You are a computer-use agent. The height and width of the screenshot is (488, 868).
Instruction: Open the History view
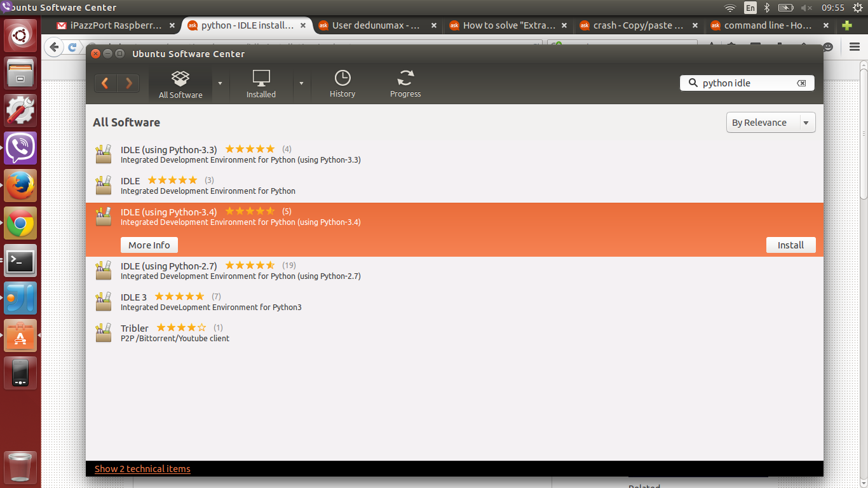pos(342,85)
